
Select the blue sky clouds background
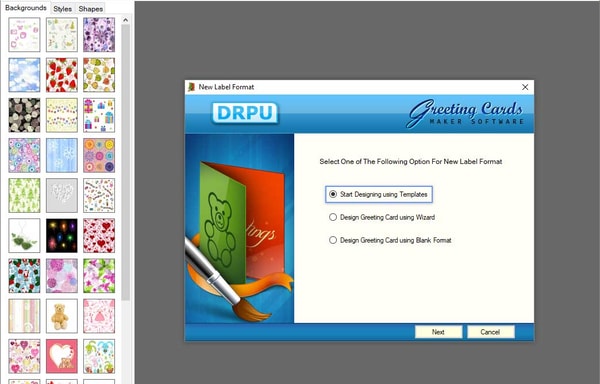[x=24, y=75]
